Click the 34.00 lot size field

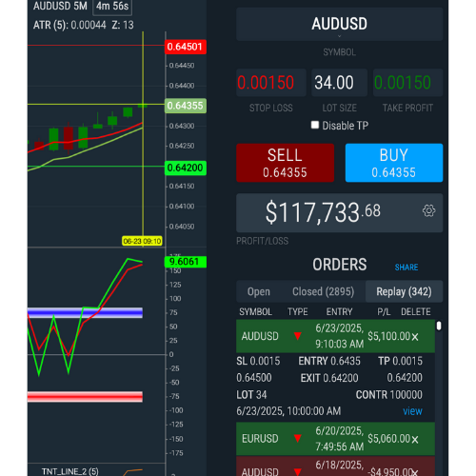339,83
